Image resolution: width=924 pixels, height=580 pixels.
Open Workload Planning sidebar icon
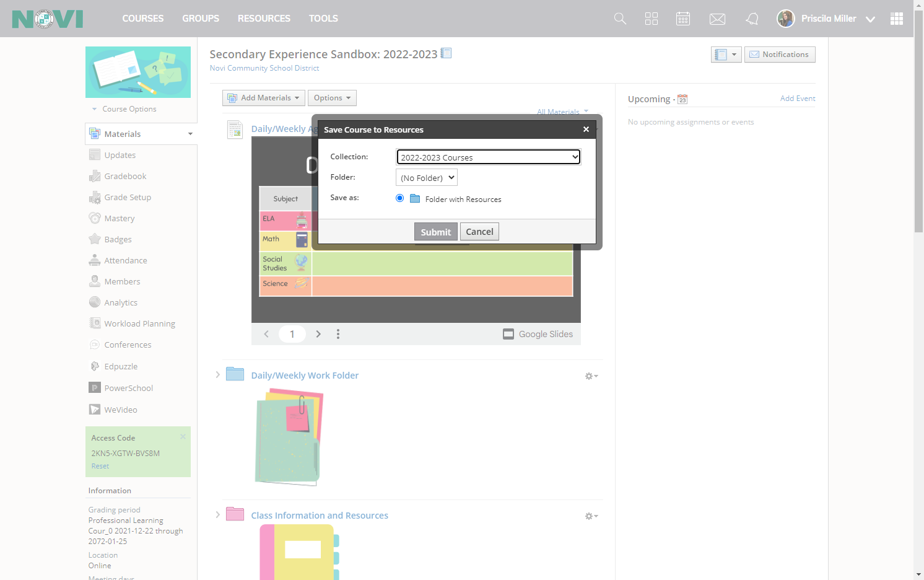(x=95, y=323)
